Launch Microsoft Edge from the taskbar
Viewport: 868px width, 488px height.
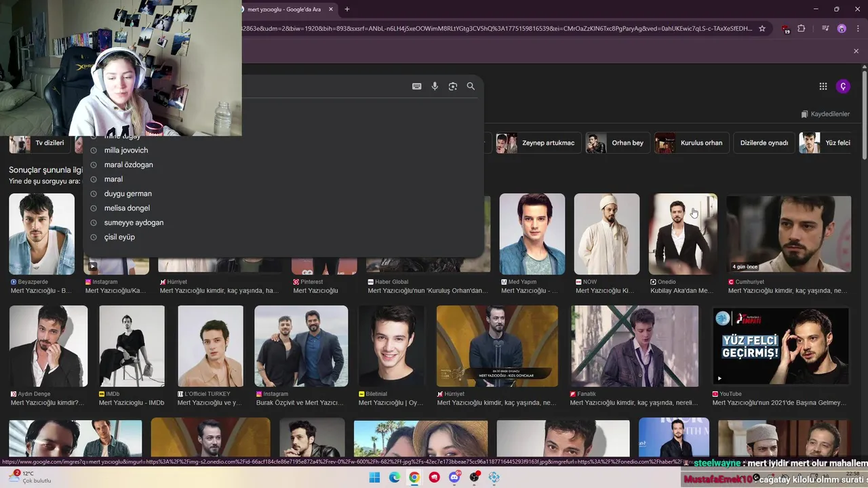pos(395,477)
